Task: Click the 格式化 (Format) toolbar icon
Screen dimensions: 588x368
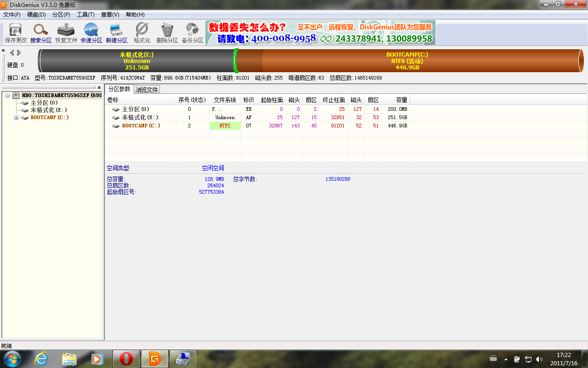Action: (x=142, y=33)
